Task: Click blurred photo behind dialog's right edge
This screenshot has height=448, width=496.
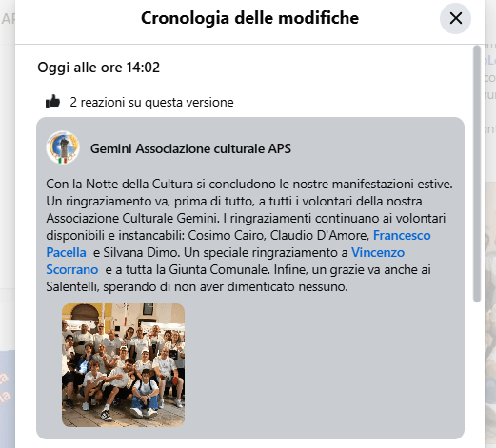Action: click(x=490, y=285)
